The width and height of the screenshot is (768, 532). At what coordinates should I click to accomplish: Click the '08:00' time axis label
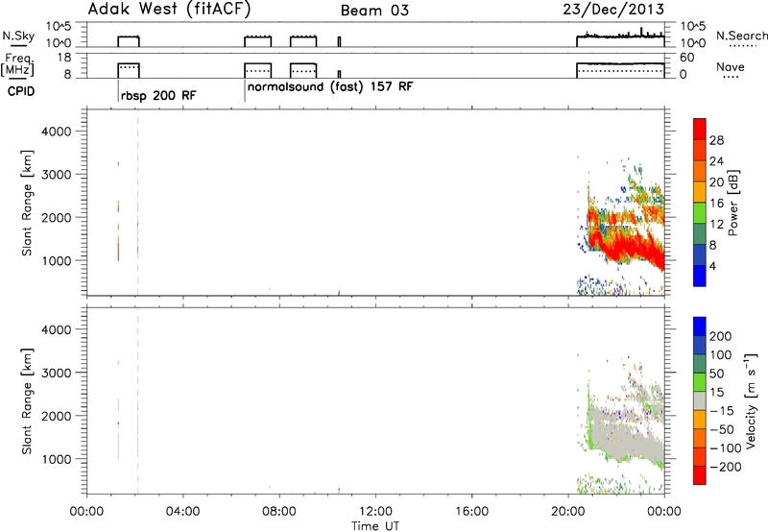point(279,512)
